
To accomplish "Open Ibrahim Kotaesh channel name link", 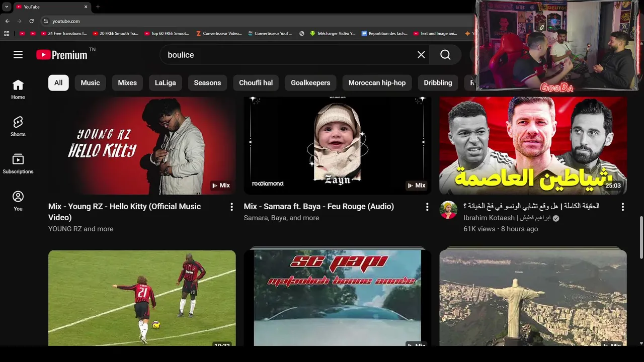I will 507,218.
